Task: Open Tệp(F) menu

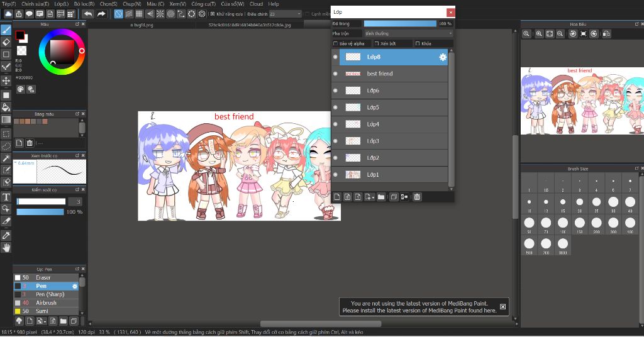Action: (x=9, y=4)
